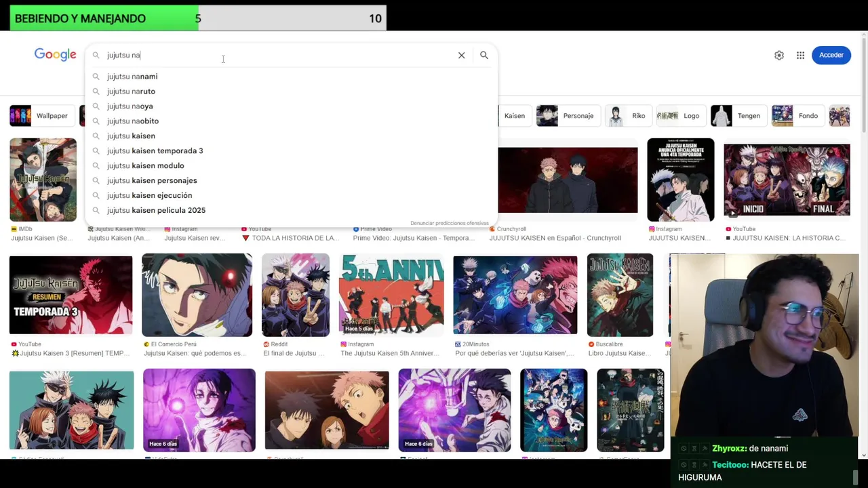Open the Crunchyroll red banner image
This screenshot has width=868, height=488.
(x=568, y=180)
